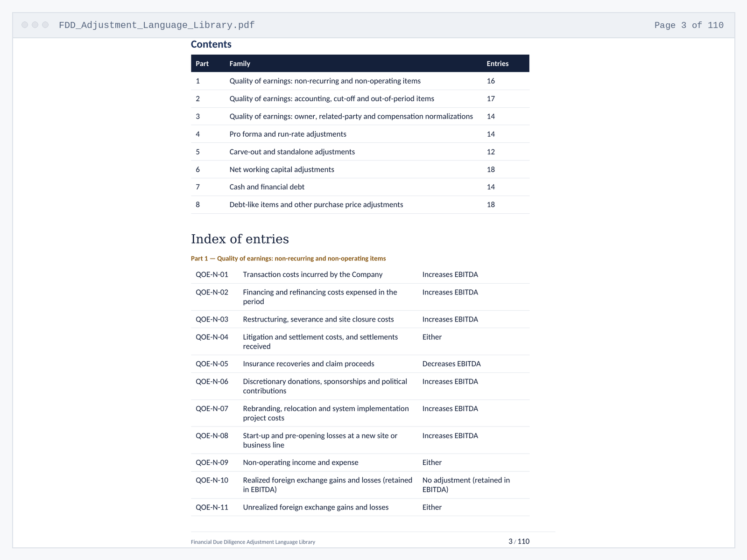Open Debt-like items and other purchase price adjustments
747x560 pixels.
(x=360, y=204)
